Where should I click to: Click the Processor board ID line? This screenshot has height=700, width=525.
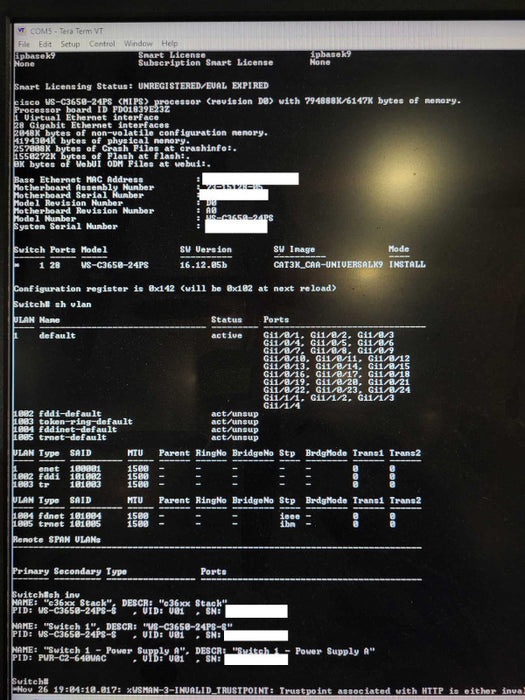[92, 109]
